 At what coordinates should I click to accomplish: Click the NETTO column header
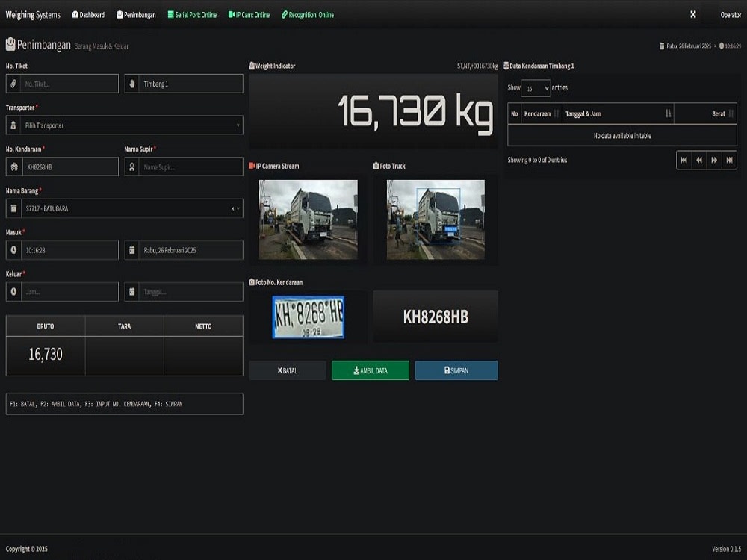point(203,326)
